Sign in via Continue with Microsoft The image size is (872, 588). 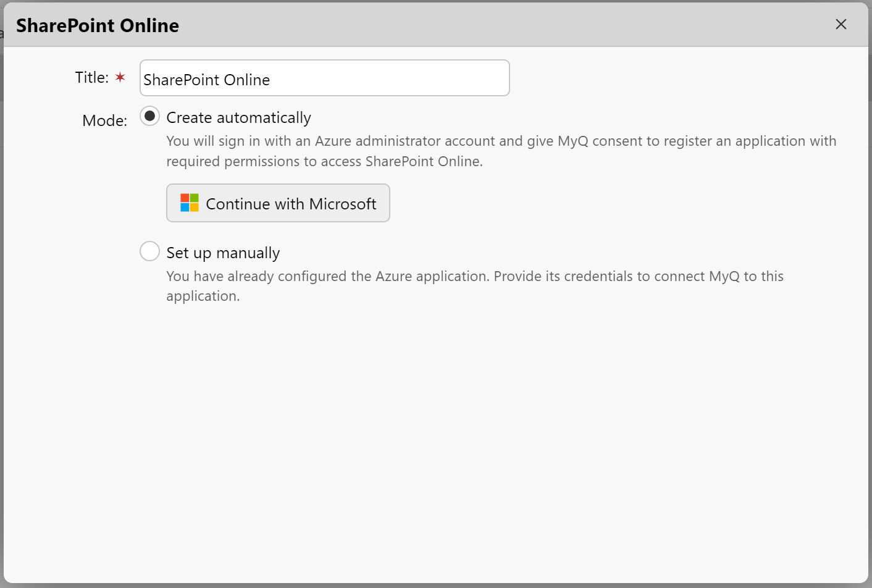pos(278,203)
